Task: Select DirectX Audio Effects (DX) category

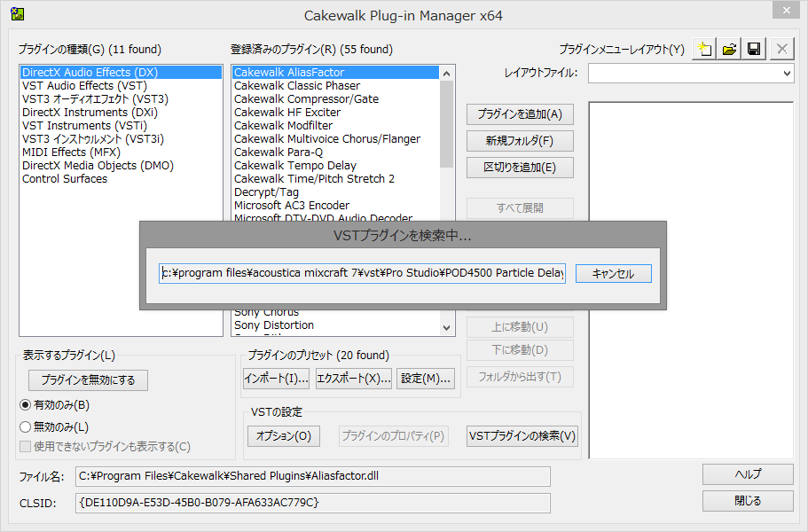Action: (122, 73)
